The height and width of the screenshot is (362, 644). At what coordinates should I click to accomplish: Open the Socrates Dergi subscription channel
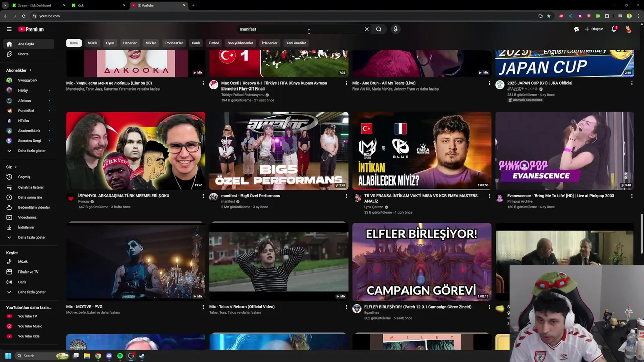(x=29, y=141)
